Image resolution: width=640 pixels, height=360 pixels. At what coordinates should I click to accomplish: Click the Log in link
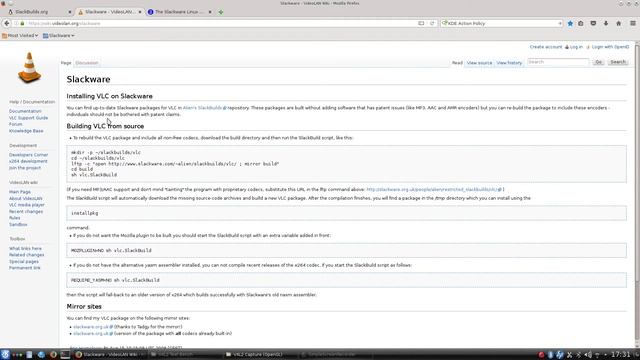click(576, 47)
